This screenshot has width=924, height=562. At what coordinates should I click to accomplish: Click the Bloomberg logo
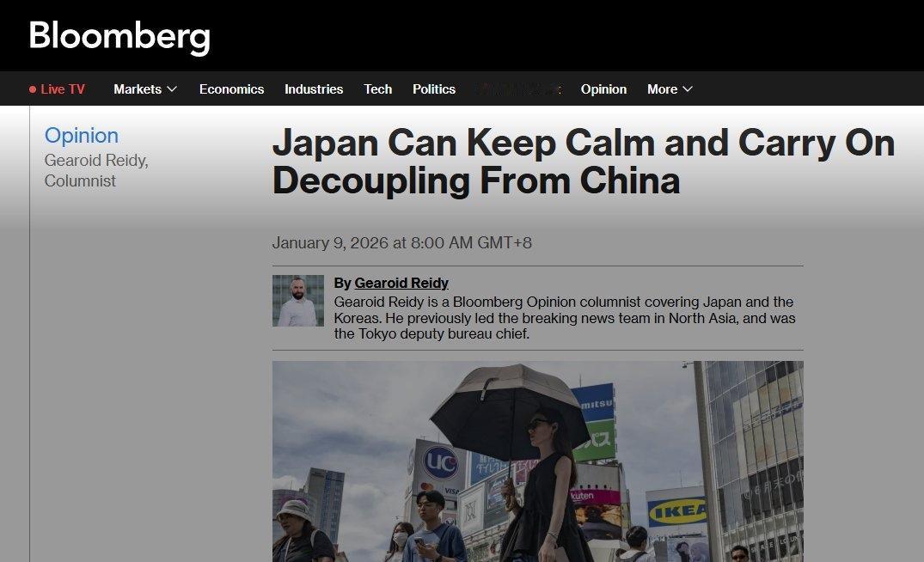pos(119,37)
